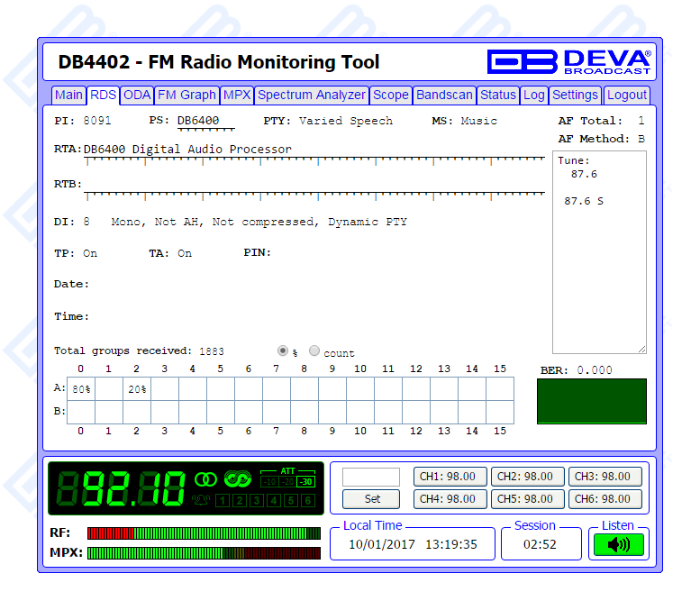Open the Spectrum Analyzer tab

pyautogui.click(x=312, y=95)
